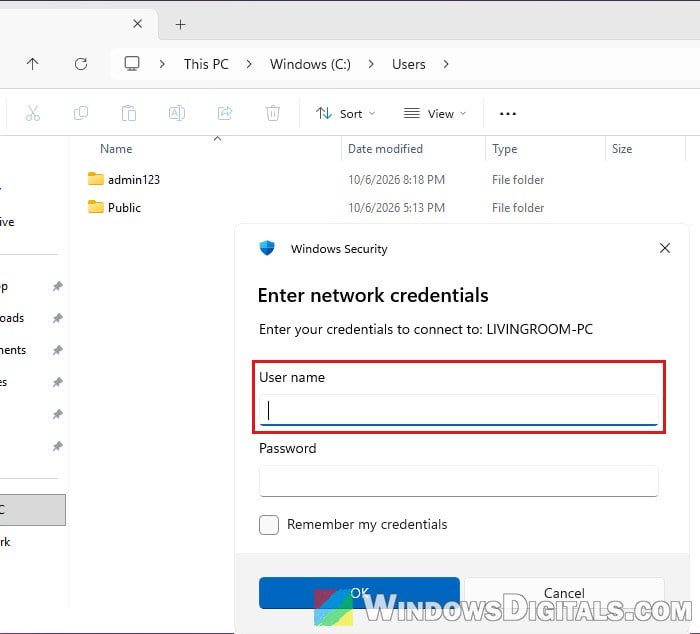This screenshot has width=700, height=634.
Task: Click the Delete trash icon
Action: pos(273,113)
